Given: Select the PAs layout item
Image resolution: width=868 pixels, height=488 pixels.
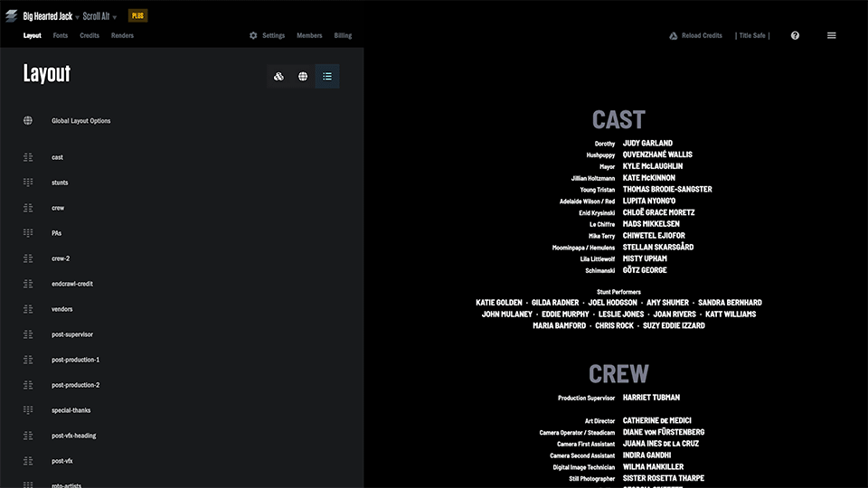Looking at the screenshot, I should coord(56,233).
